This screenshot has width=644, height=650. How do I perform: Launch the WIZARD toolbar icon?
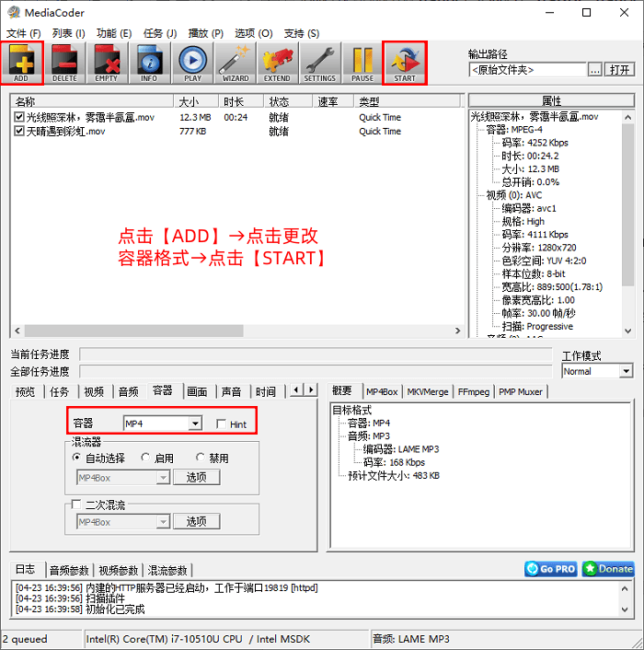[x=235, y=63]
